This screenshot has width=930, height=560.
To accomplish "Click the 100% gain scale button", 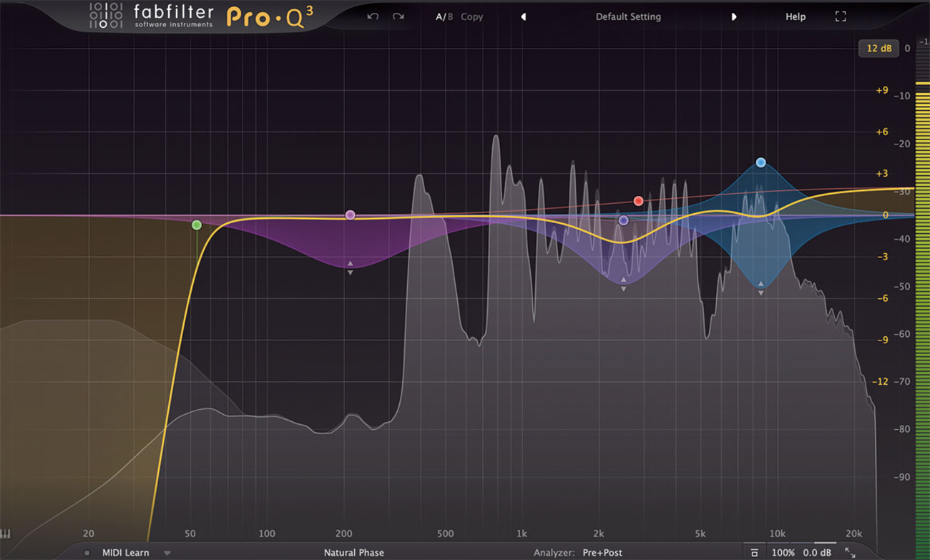I will coord(783,553).
